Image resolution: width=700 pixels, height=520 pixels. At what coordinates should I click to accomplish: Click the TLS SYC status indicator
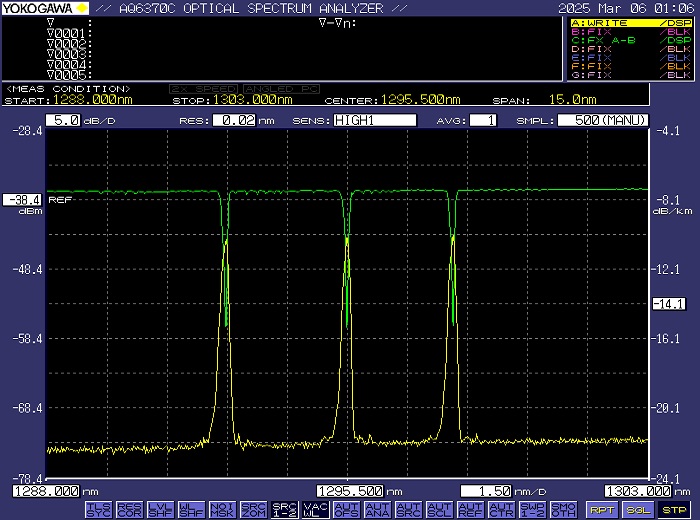point(99,509)
